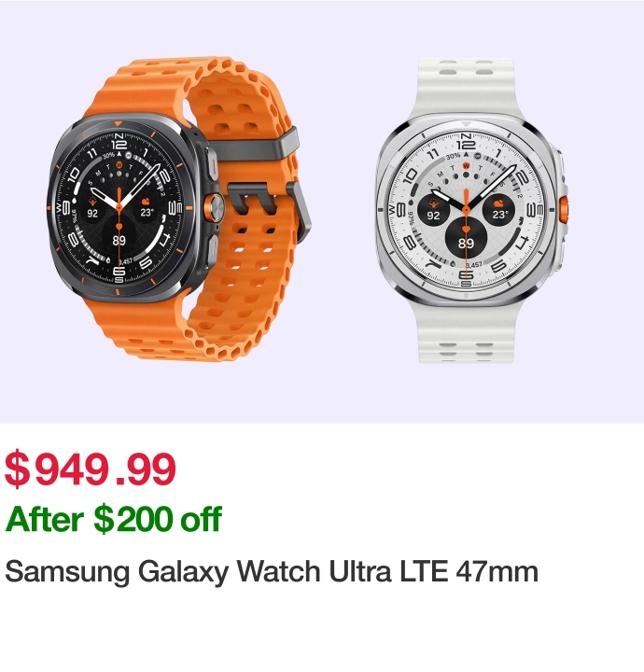644x672 pixels.
Task: Click the lower white strap of white watch
Action: pos(466,330)
